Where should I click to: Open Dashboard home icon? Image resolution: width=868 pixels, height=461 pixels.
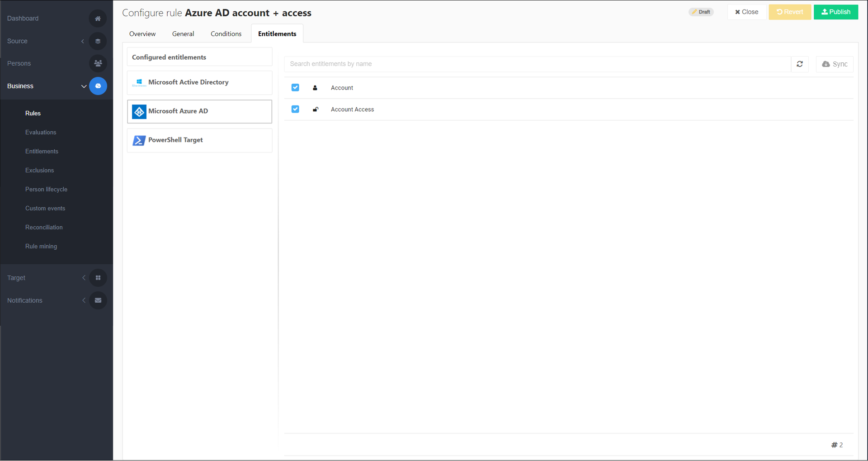click(98, 19)
